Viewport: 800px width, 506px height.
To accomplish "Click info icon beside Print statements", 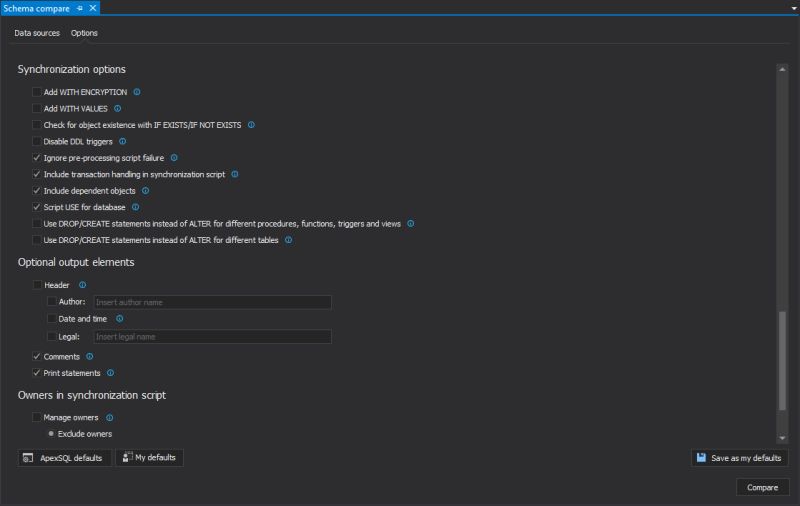I will [110, 373].
